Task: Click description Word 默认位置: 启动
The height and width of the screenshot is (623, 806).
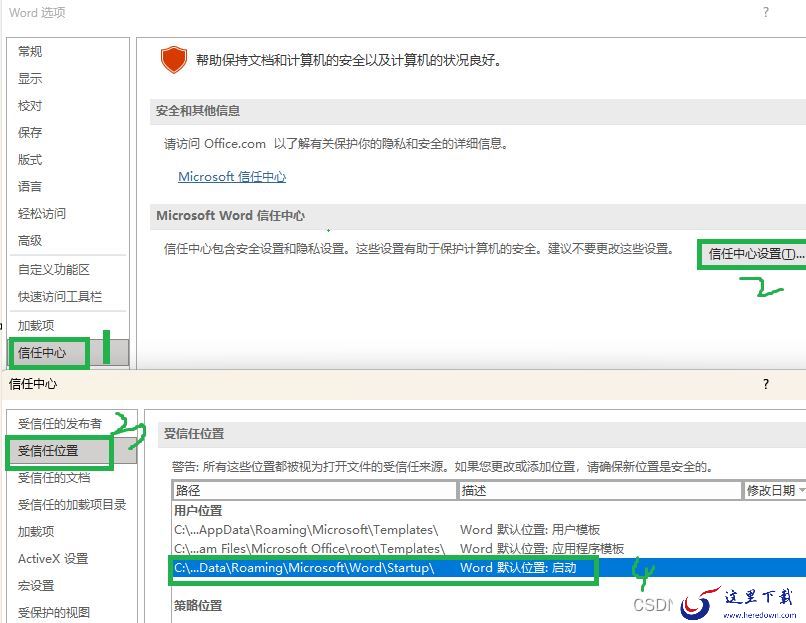Action: pyautogui.click(x=518, y=567)
